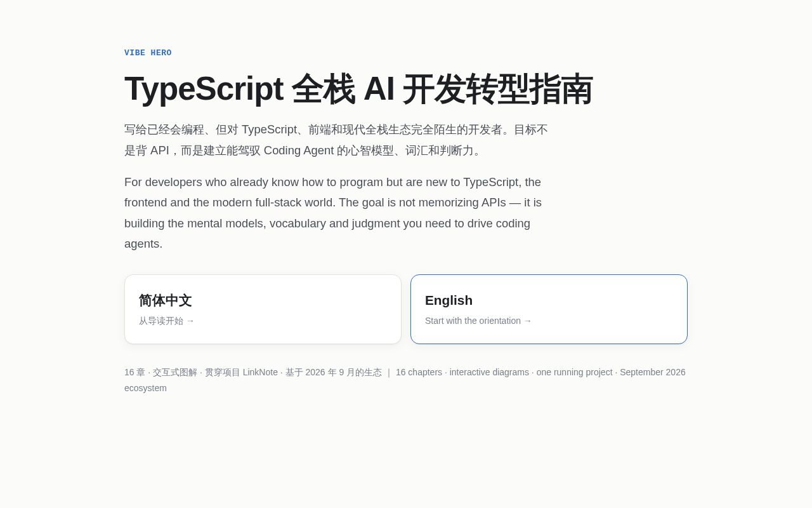Image resolution: width=812 pixels, height=508 pixels.
Task: Open the English language card
Action: [x=549, y=309]
